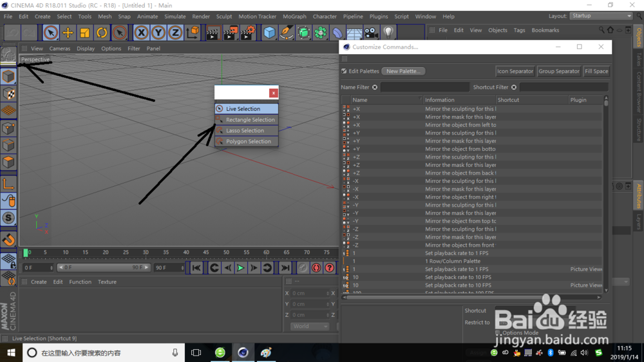Switch to Points mode
644x362 pixels.
(x=8, y=128)
